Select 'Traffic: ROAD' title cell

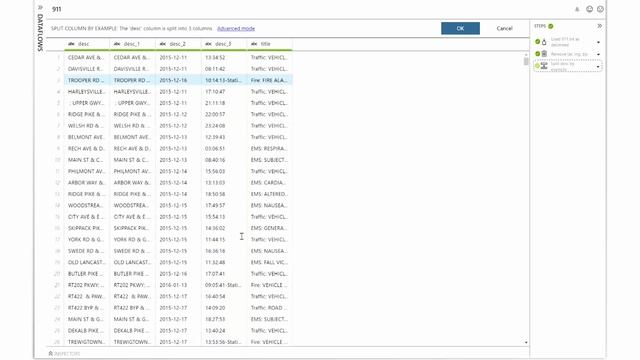[x=269, y=308]
